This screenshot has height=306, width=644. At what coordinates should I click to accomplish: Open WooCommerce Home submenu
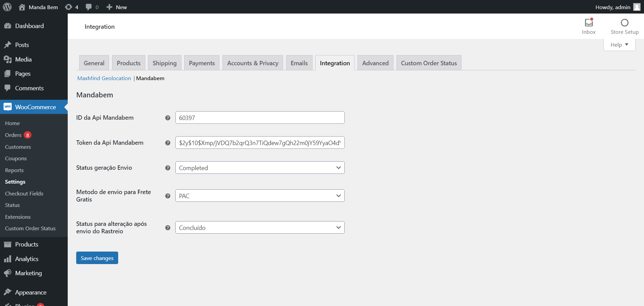(13, 123)
